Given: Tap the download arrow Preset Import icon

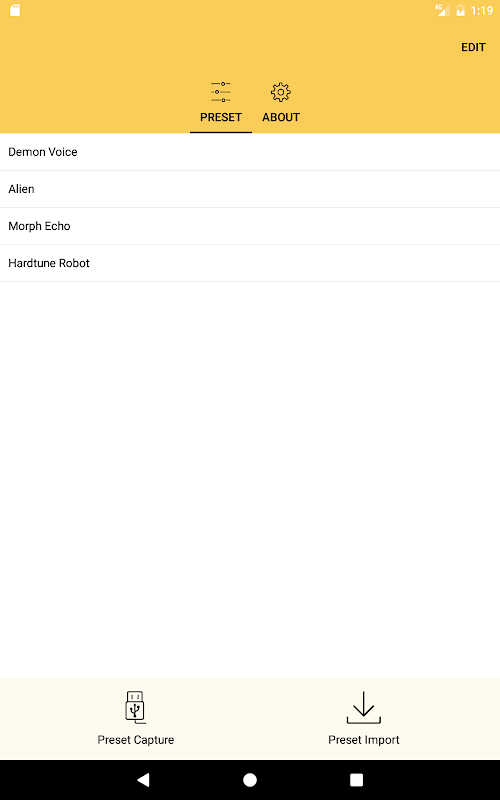Looking at the screenshot, I should (x=364, y=708).
